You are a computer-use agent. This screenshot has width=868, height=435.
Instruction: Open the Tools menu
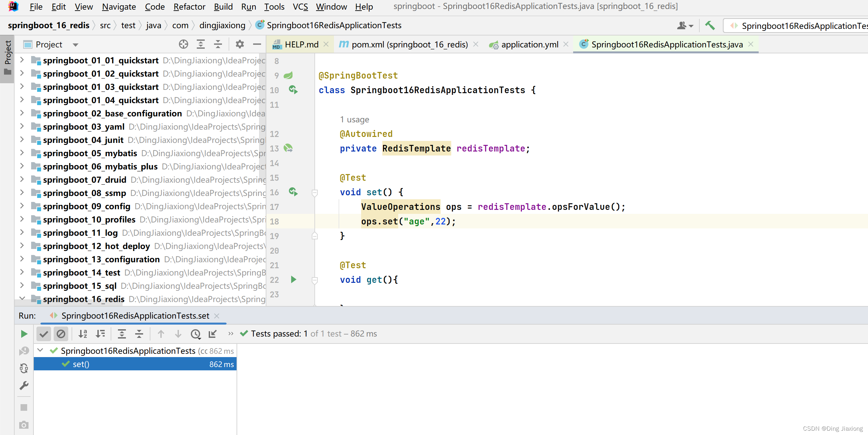pyautogui.click(x=274, y=6)
